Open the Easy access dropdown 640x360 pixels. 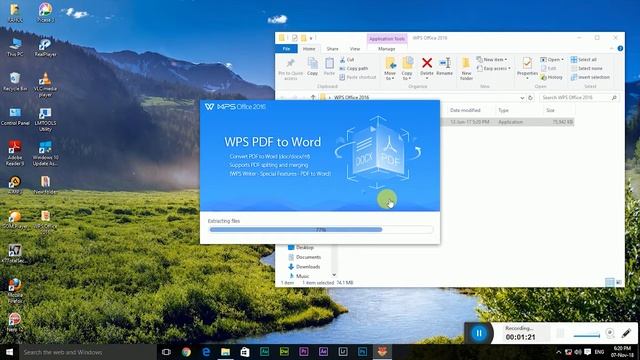click(494, 69)
